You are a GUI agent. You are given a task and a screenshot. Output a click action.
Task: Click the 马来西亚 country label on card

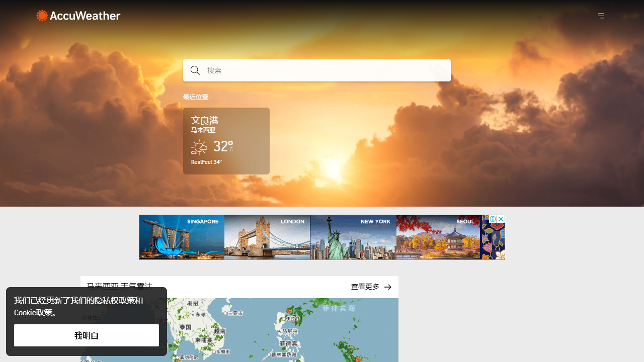pos(203,130)
